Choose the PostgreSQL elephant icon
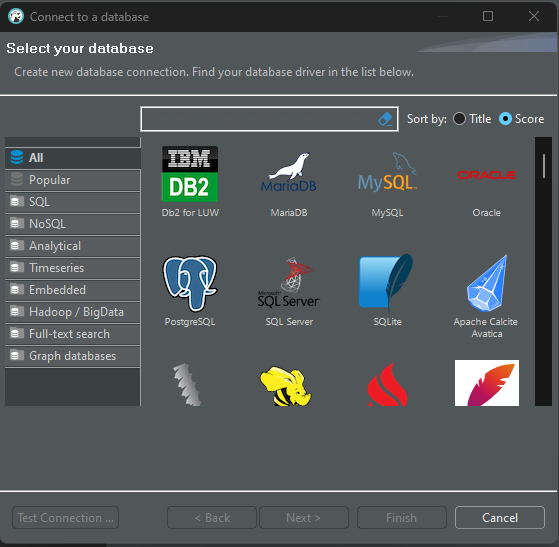The height and width of the screenshot is (547, 559). [190, 291]
